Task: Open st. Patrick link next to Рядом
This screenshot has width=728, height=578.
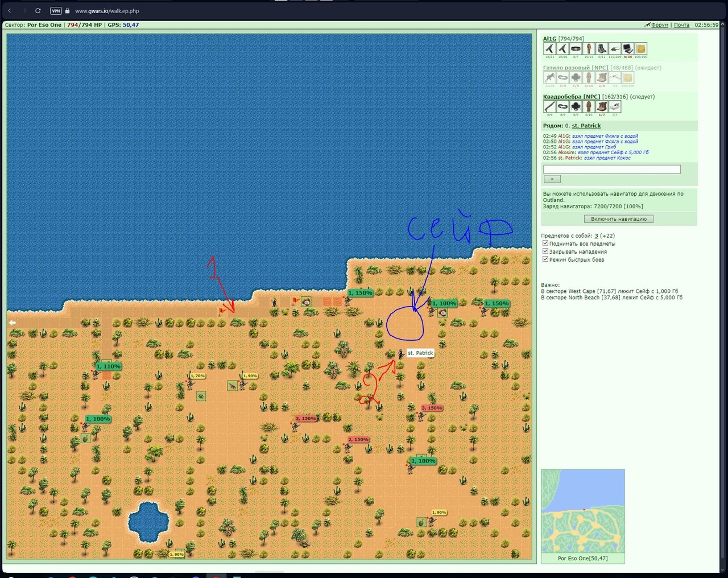Action: point(586,126)
